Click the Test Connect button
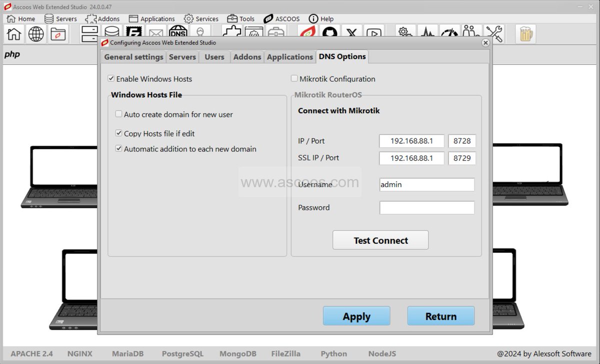The width and height of the screenshot is (600, 364). (x=380, y=240)
